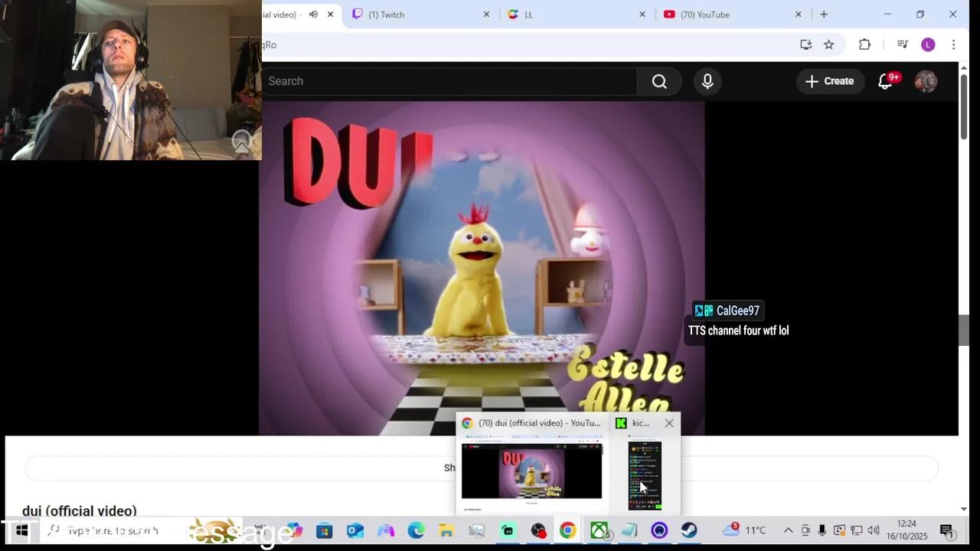Screen dimensions: 980x551
Task: Open the 11°C weather widget
Action: [x=745, y=530]
